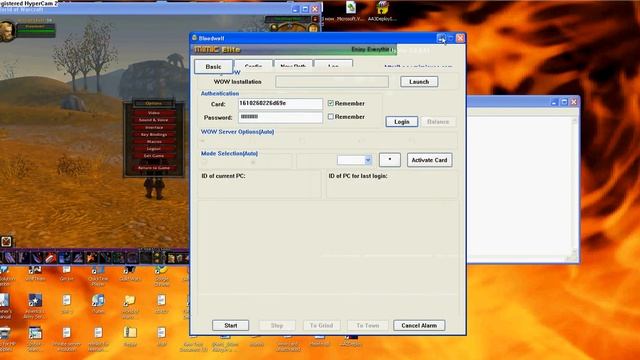Untick Remember next to Card field
This screenshot has height=360, width=640.
tap(331, 103)
